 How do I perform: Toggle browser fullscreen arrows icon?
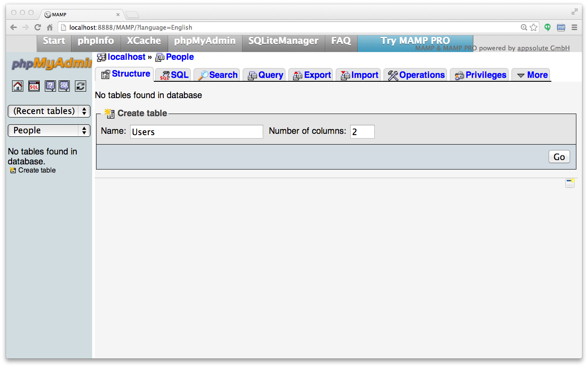point(575,12)
